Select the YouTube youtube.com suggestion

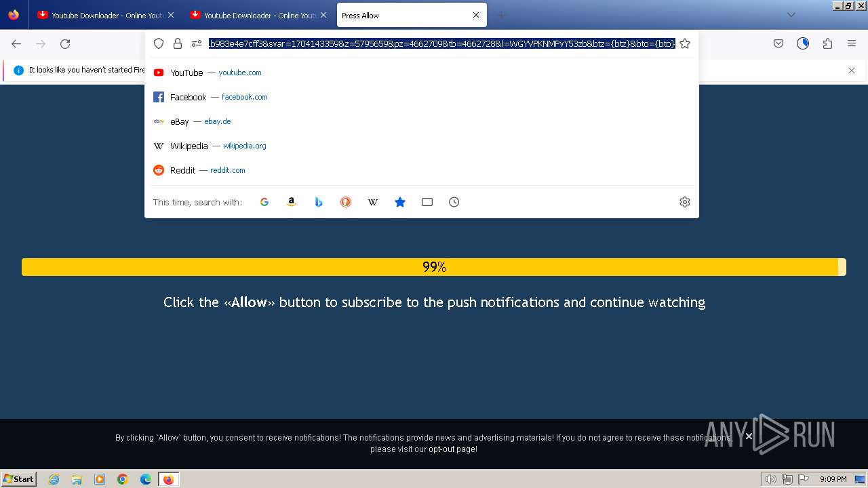pos(422,73)
